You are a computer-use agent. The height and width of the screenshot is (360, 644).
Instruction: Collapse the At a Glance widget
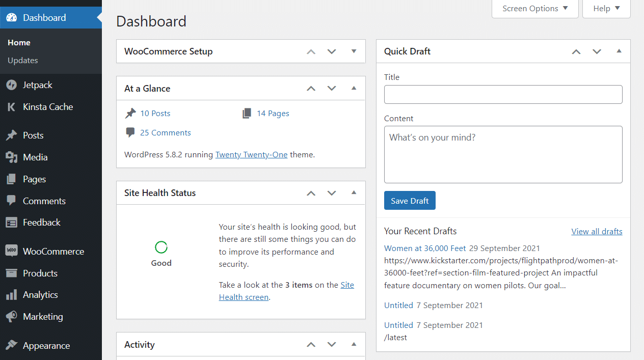[354, 88]
